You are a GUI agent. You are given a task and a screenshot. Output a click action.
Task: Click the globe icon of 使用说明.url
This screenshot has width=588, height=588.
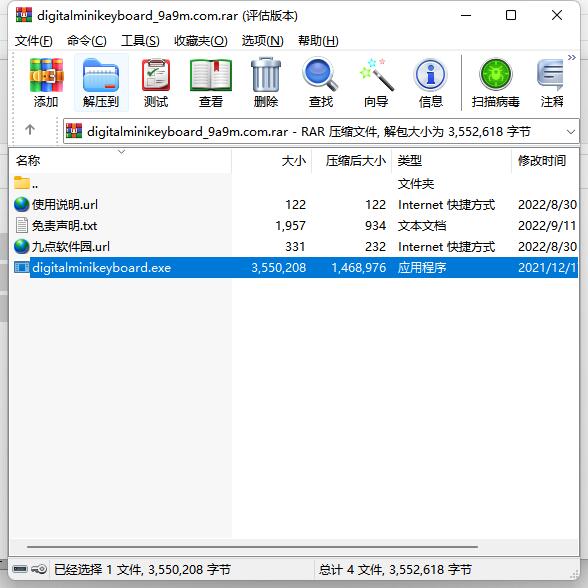click(x=21, y=204)
